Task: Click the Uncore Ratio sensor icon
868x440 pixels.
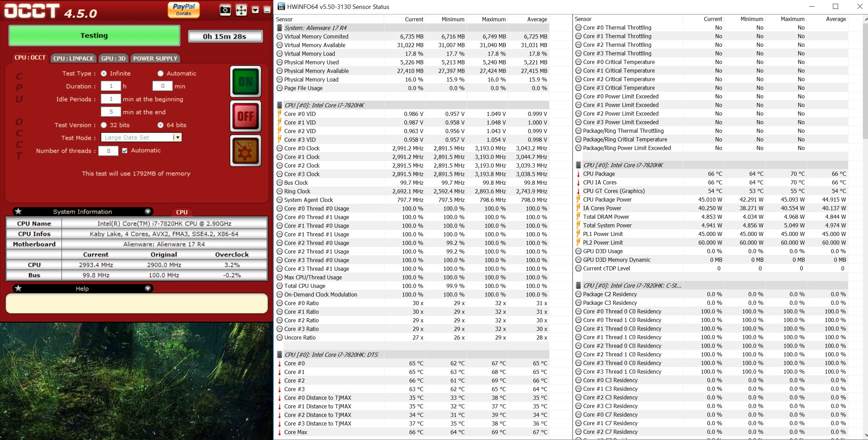Action: pos(280,337)
